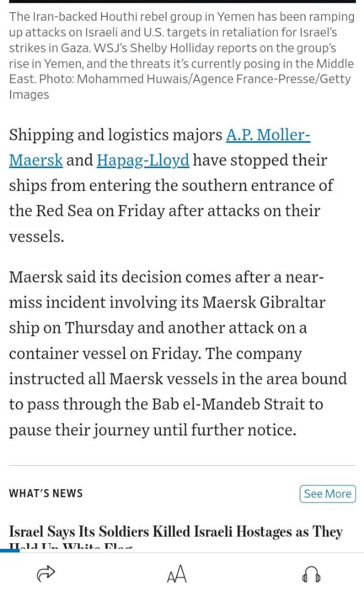Tap the paragraph starting "Shipping and logistics majors"
The width and height of the screenshot is (364, 603).
coord(171,185)
